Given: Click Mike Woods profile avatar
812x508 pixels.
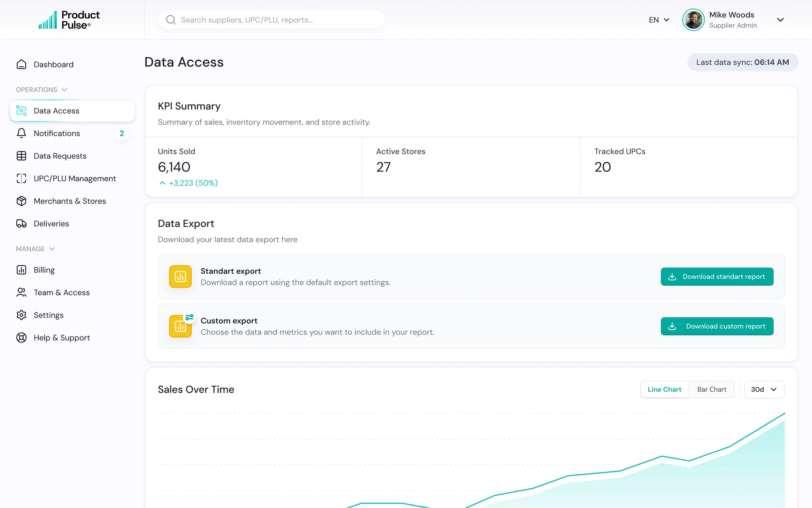Looking at the screenshot, I should [x=693, y=20].
